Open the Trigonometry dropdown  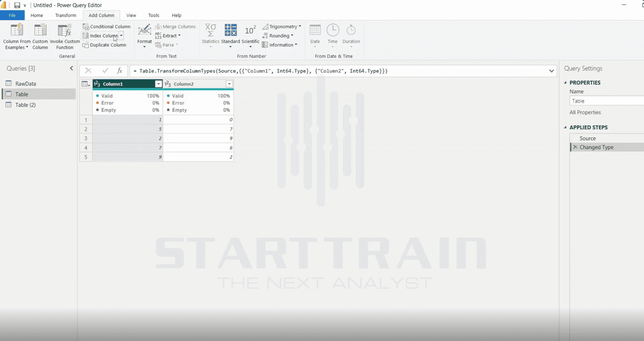282,27
